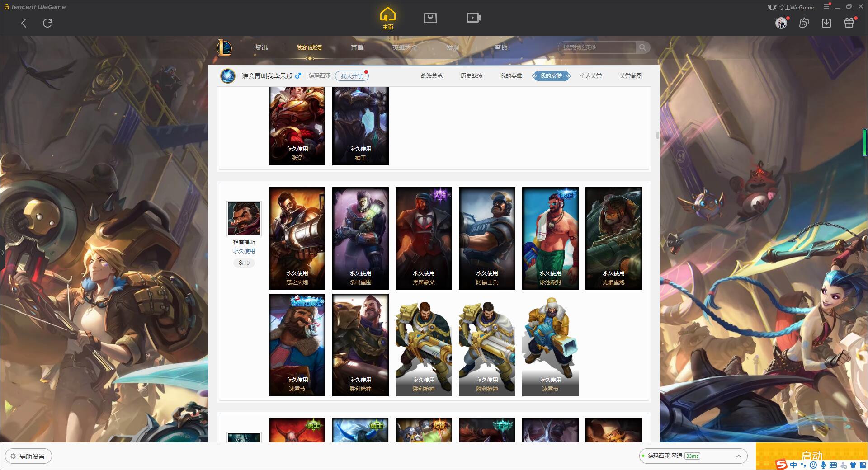Open the hamburger main menu
The width and height of the screenshot is (868, 470).
826,7
